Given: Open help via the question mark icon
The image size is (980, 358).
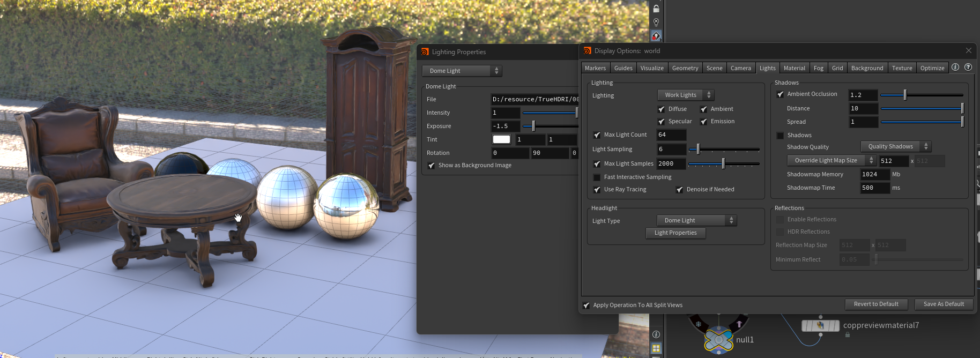Looking at the screenshot, I should click(968, 67).
